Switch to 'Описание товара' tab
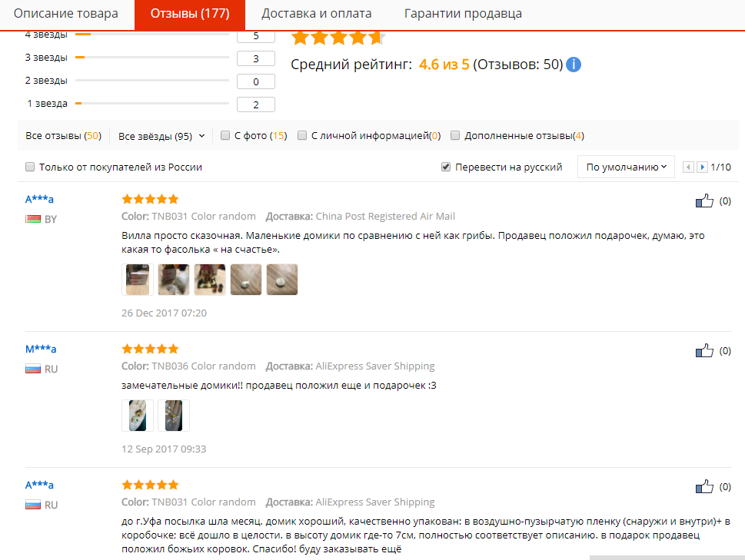The width and height of the screenshot is (745, 560). click(x=66, y=14)
